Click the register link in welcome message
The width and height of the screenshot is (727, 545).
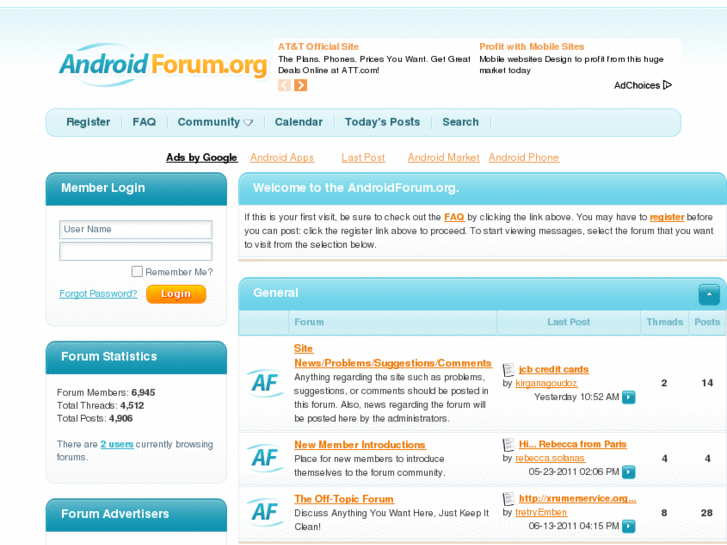(x=667, y=217)
